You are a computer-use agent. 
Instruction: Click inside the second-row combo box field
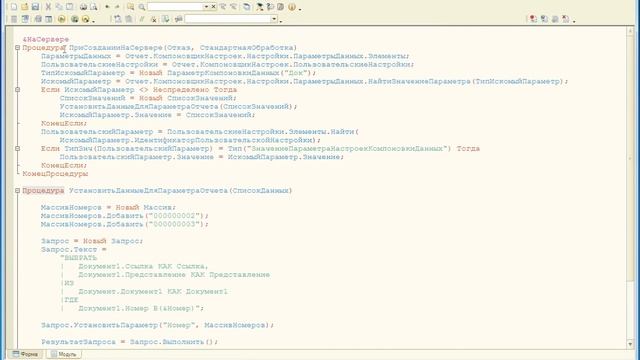pyautogui.click(x=227, y=19)
